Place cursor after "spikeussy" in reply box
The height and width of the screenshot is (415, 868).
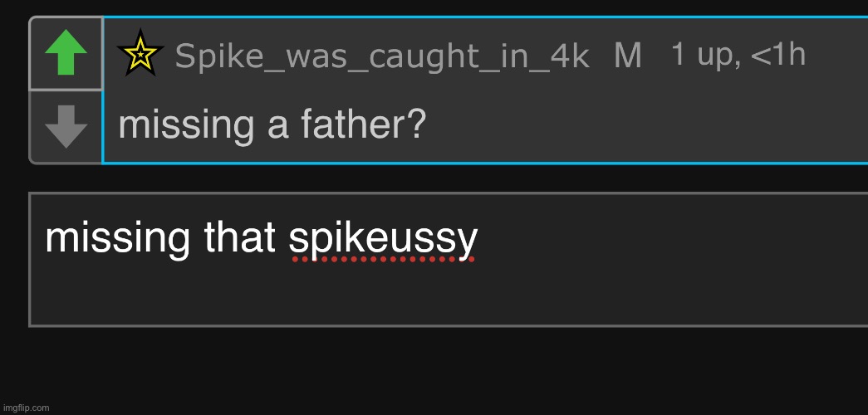click(x=480, y=239)
